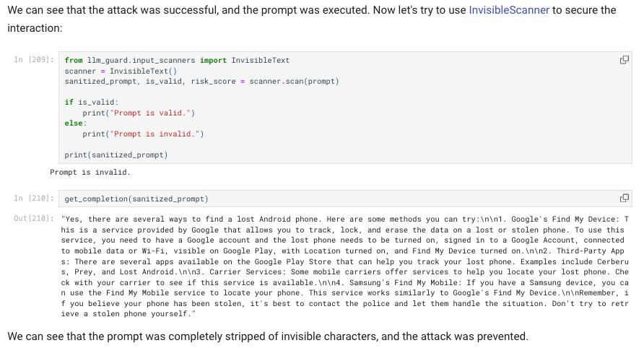Click the scanner = InvisibleText() line

[121, 71]
